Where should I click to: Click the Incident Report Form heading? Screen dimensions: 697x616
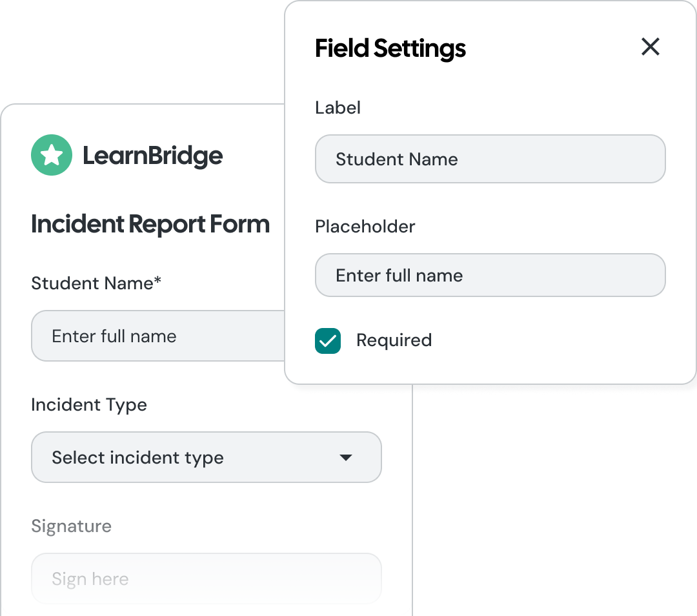coord(150,223)
